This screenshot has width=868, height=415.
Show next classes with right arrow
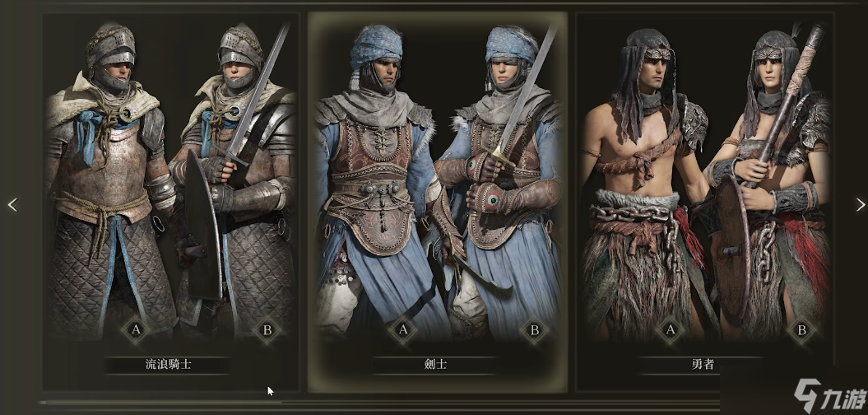tap(861, 205)
